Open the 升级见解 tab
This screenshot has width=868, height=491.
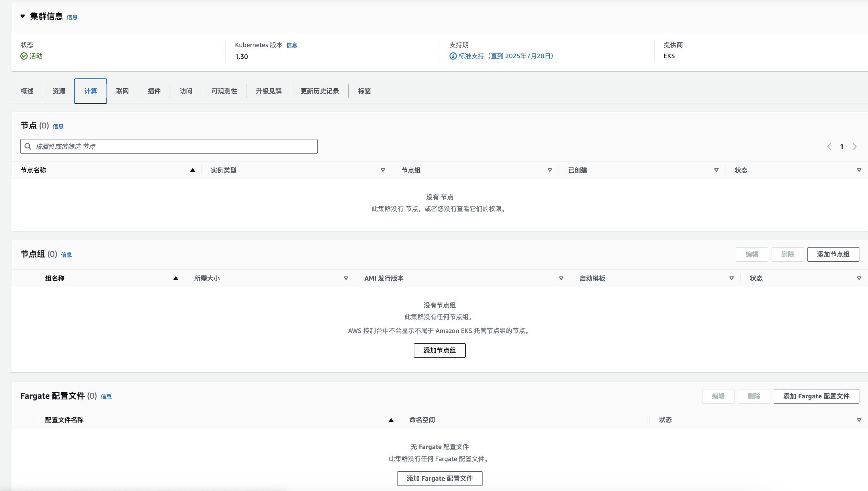coord(268,91)
